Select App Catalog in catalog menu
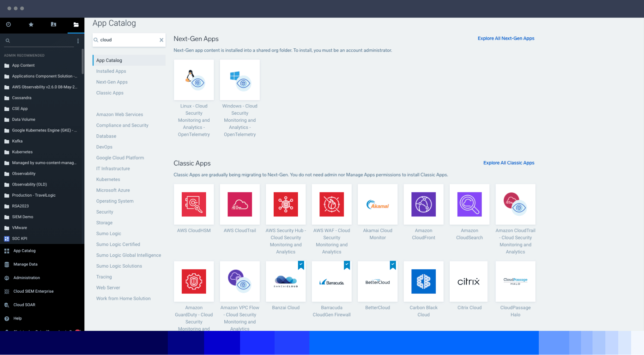 coord(129,60)
